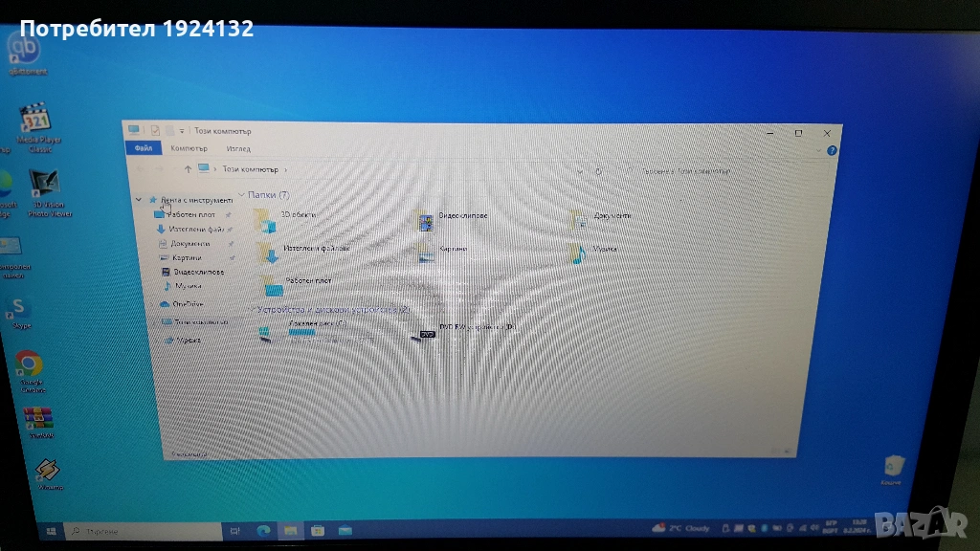Select Работен плот in navigation pane
Image resolution: width=980 pixels, height=551 pixels.
click(190, 214)
